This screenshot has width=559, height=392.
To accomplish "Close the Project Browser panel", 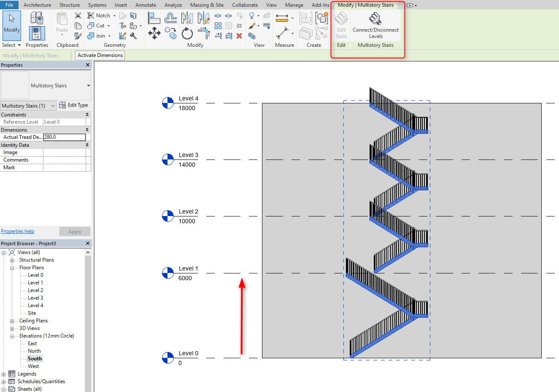I will pyautogui.click(x=88, y=243).
